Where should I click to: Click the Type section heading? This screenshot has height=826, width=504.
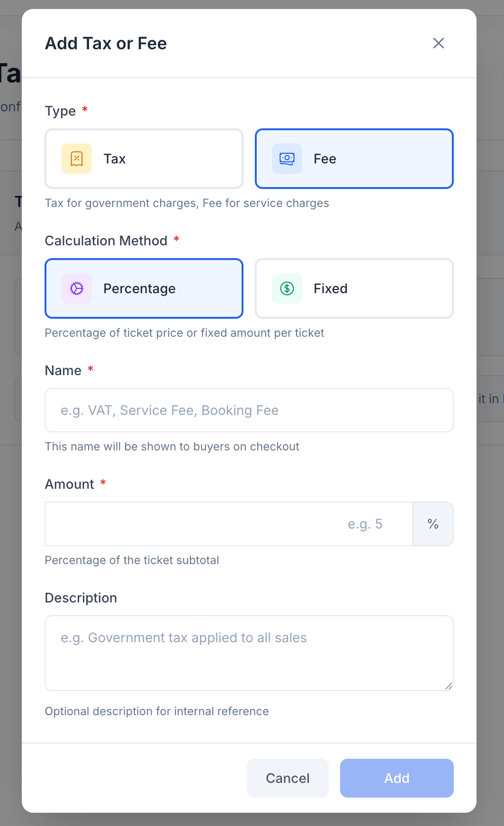pyautogui.click(x=61, y=111)
